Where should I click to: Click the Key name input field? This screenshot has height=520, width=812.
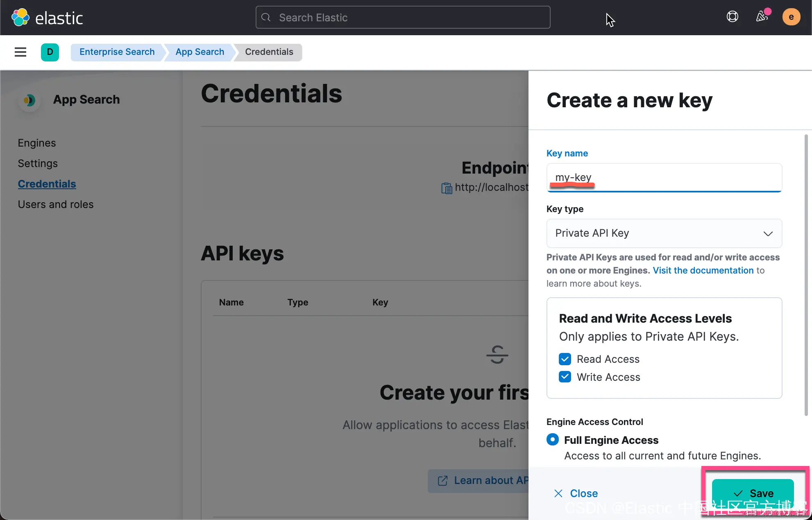(x=664, y=177)
